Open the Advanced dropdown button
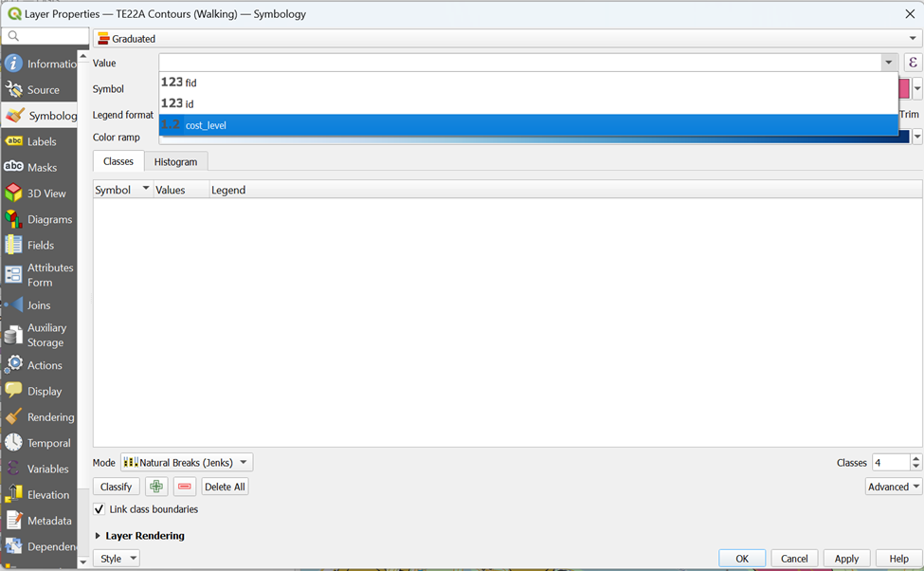 click(x=893, y=487)
